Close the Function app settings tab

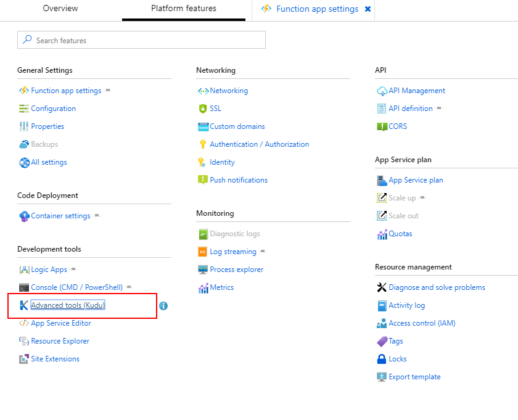(x=368, y=9)
